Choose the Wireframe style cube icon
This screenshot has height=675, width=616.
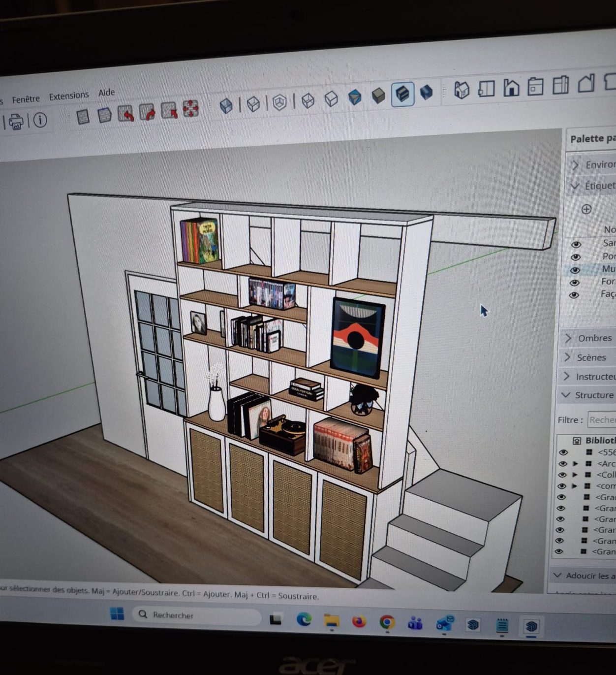point(308,100)
